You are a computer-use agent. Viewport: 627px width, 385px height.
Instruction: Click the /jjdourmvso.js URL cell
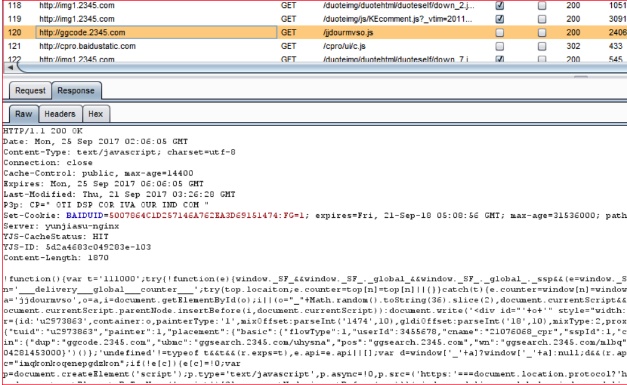pos(348,33)
